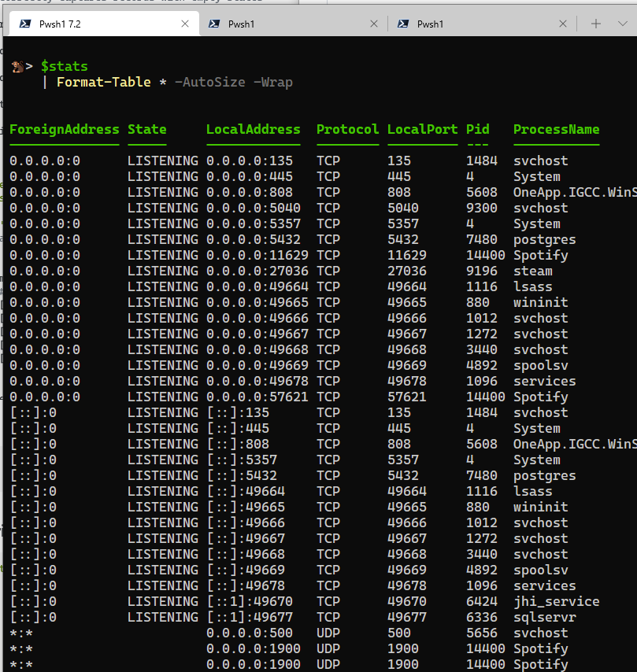Switch to the Pwsh1 7.2 tab
This screenshot has width=637, height=672.
(104, 24)
